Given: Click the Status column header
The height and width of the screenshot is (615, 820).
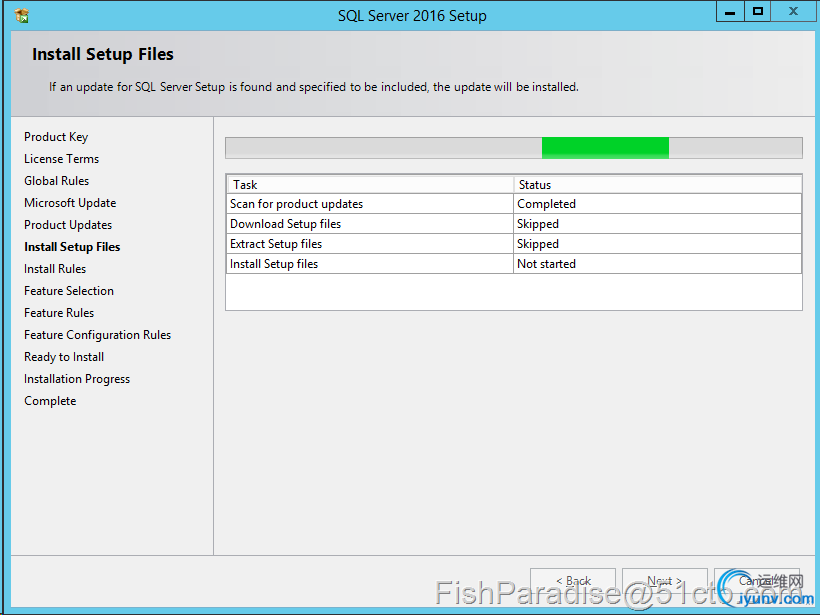Looking at the screenshot, I should [658, 185].
